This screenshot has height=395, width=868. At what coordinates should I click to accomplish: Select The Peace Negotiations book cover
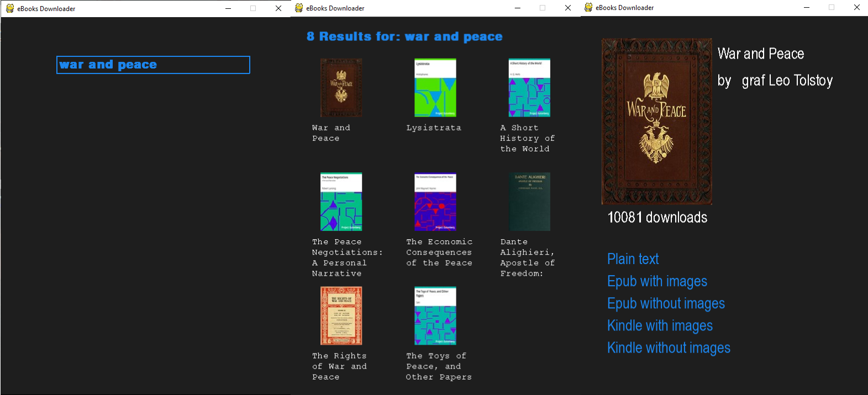coord(341,202)
